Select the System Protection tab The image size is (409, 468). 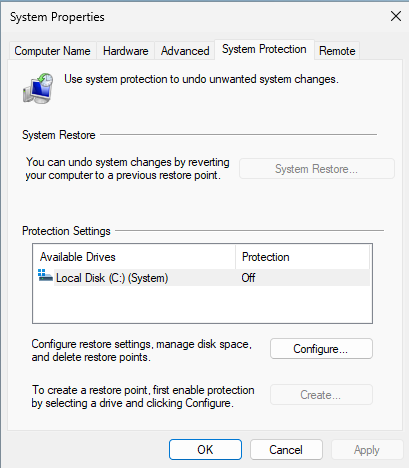[264, 49]
